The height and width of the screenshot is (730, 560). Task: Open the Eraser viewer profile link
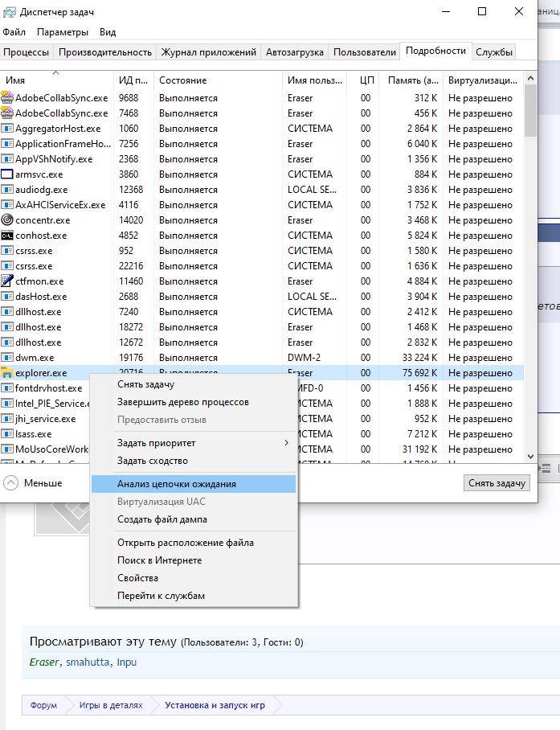(x=44, y=662)
